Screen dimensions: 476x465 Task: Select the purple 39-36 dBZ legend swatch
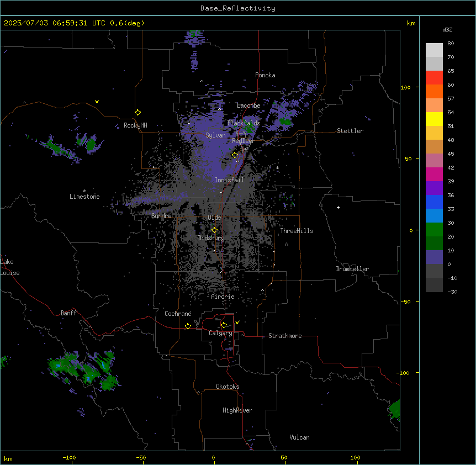(434, 188)
